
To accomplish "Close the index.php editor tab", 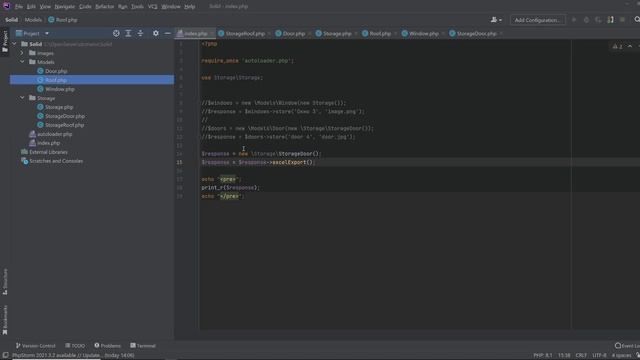I will [x=211, y=34].
